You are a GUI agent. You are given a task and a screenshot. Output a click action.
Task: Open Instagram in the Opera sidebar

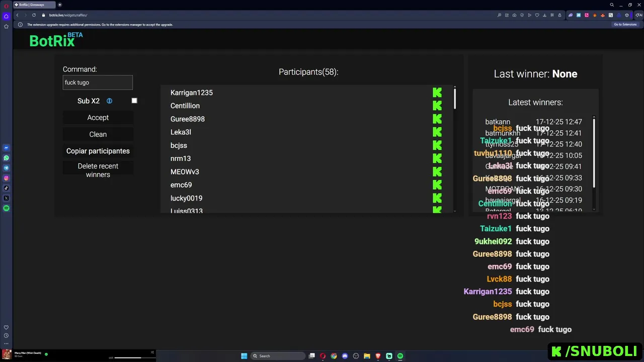click(6, 178)
